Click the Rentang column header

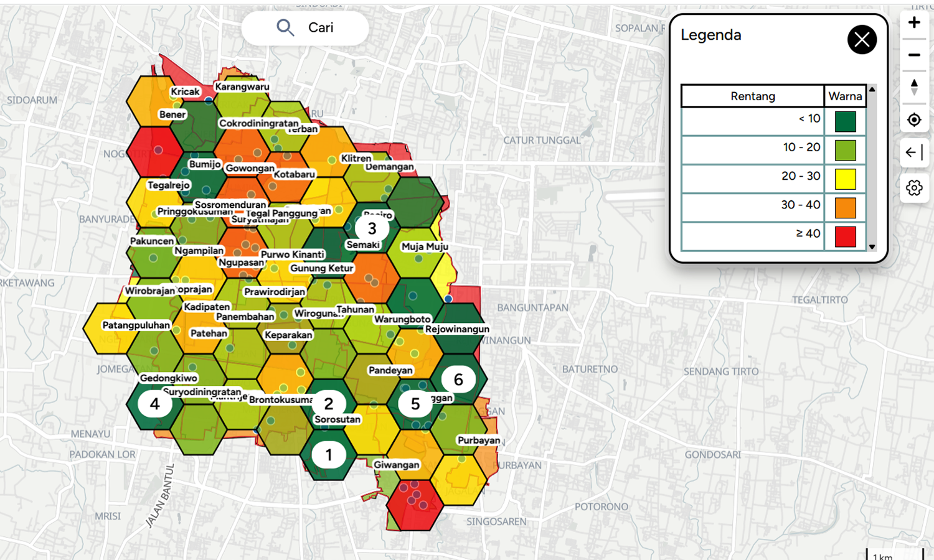point(752,96)
